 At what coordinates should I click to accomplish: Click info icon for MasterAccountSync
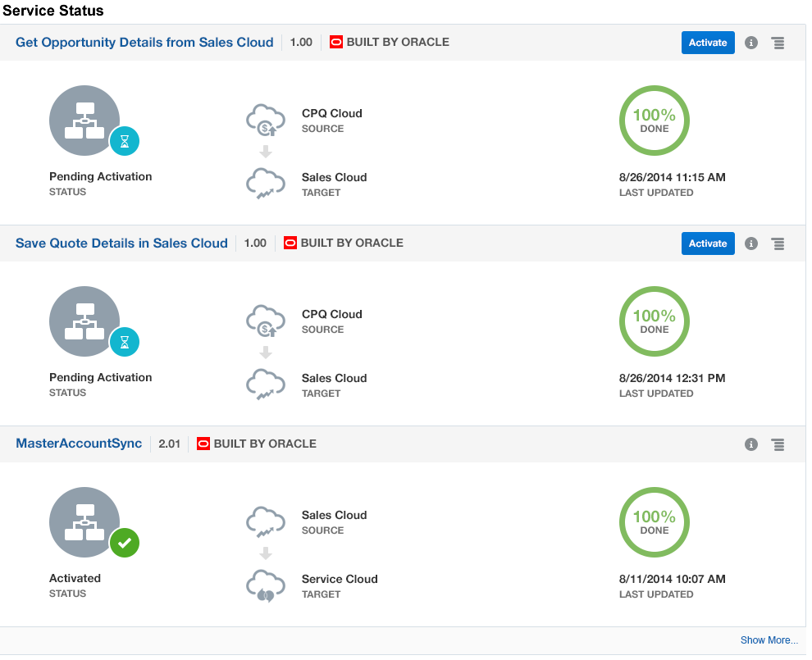click(x=750, y=444)
